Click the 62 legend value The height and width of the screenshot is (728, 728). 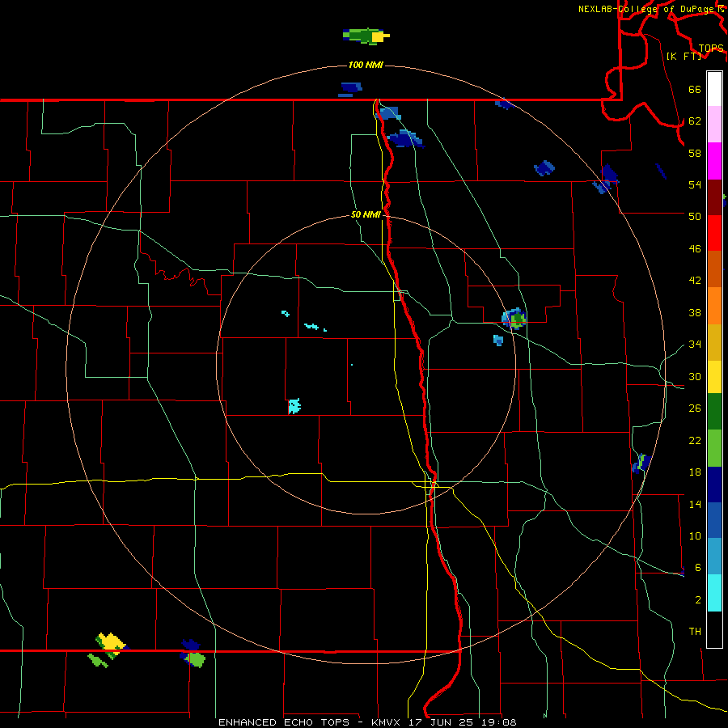[695, 121]
